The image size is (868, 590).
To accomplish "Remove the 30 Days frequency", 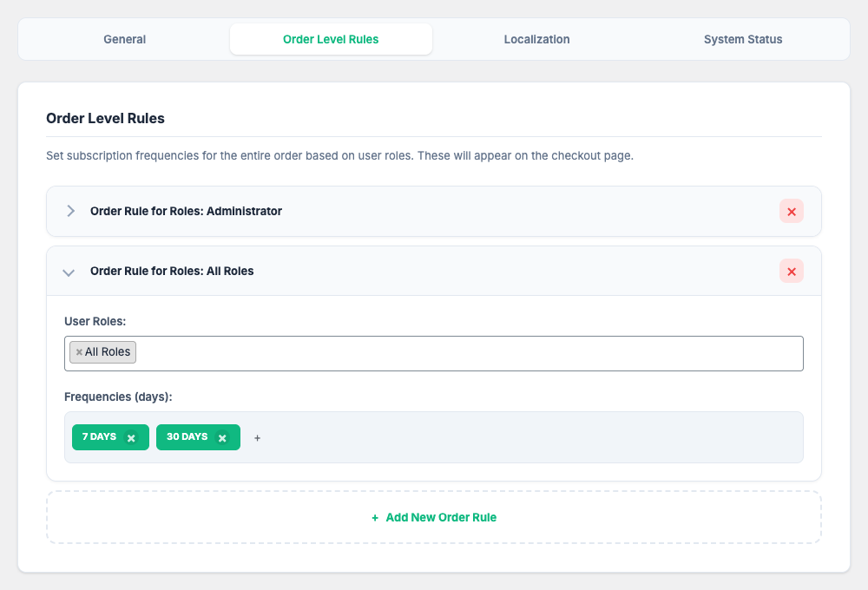I will 222,438.
